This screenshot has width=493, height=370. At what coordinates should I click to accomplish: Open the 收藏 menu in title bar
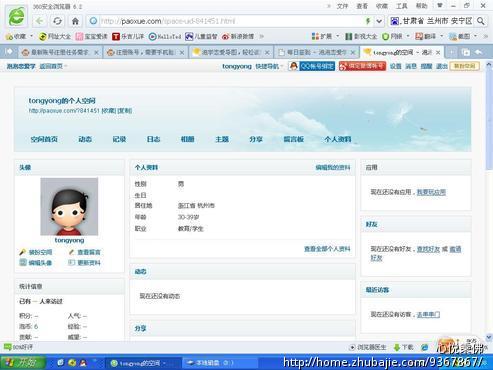pyautogui.click(x=382, y=6)
